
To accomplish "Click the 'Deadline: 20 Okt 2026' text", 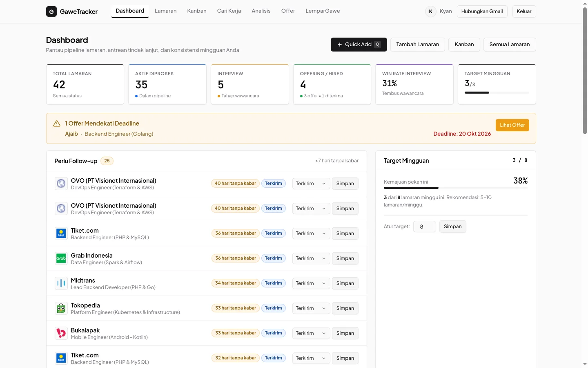I will click(462, 134).
